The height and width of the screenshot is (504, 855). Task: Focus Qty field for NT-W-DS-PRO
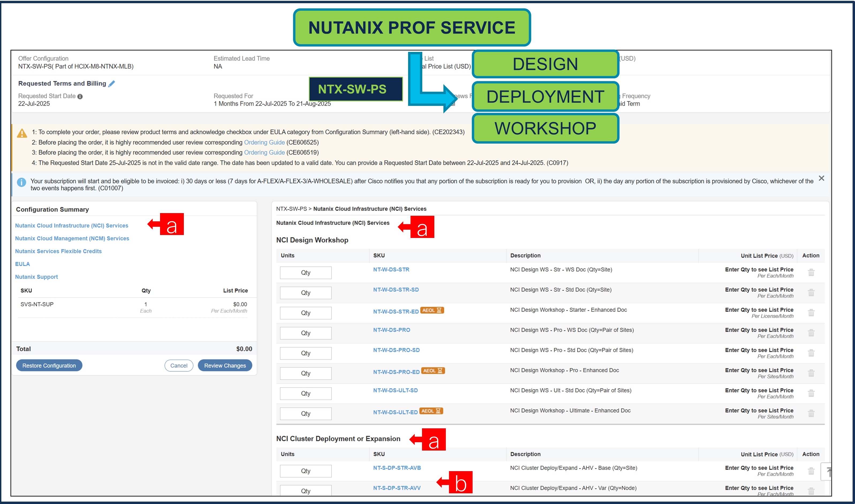click(x=306, y=333)
